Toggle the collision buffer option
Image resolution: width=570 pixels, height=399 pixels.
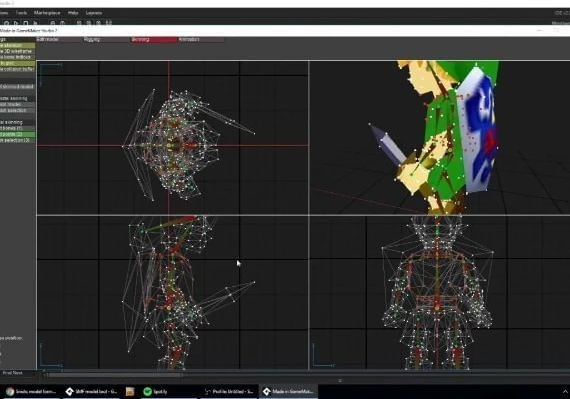(17, 69)
